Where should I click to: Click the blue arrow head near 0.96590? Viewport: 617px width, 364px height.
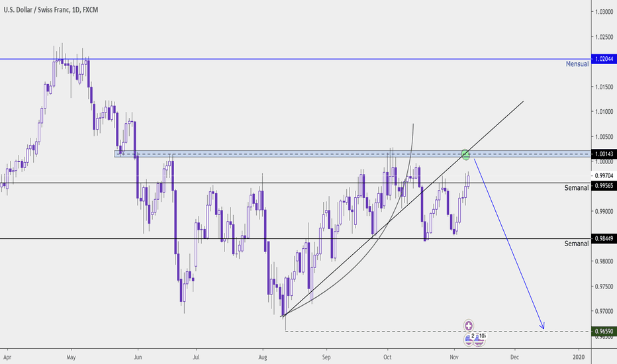[543, 326]
